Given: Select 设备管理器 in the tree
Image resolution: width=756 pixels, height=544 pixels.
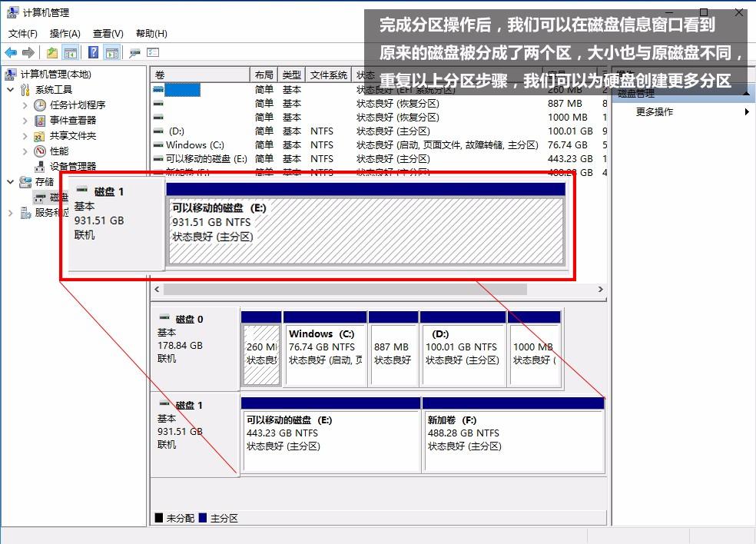Looking at the screenshot, I should (x=73, y=166).
